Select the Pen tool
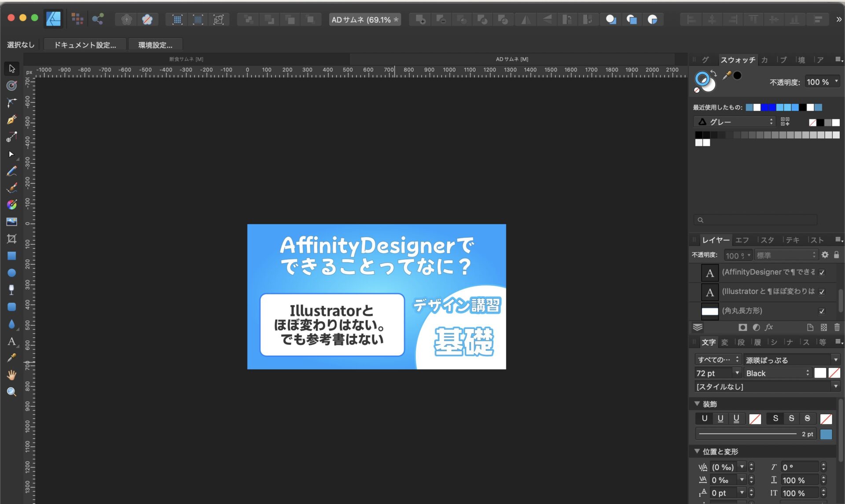Viewport: 845px width, 504px height. 12,120
